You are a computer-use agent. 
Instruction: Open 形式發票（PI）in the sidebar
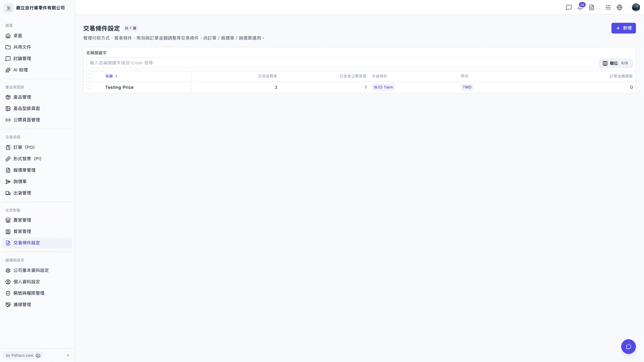37,159
